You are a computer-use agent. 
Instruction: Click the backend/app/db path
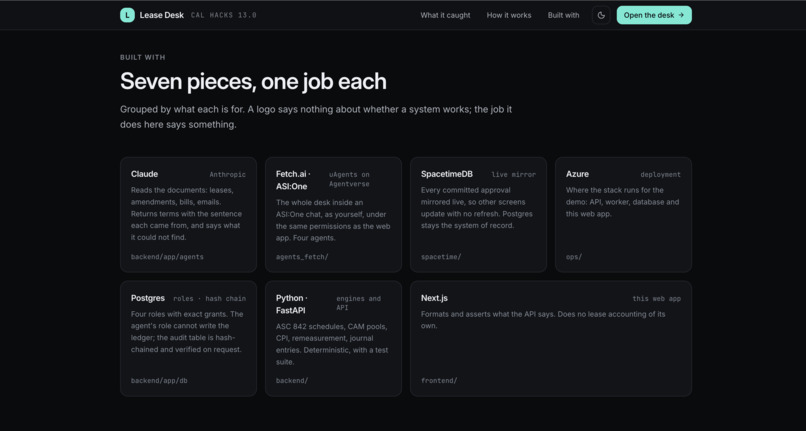pyautogui.click(x=159, y=381)
